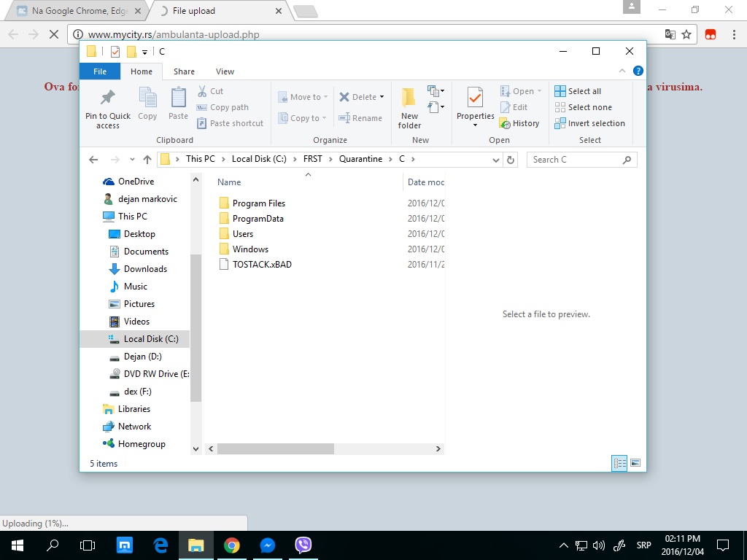The width and height of the screenshot is (747, 560).
Task: Select the TOSTACK.xBAD file
Action: (x=261, y=265)
